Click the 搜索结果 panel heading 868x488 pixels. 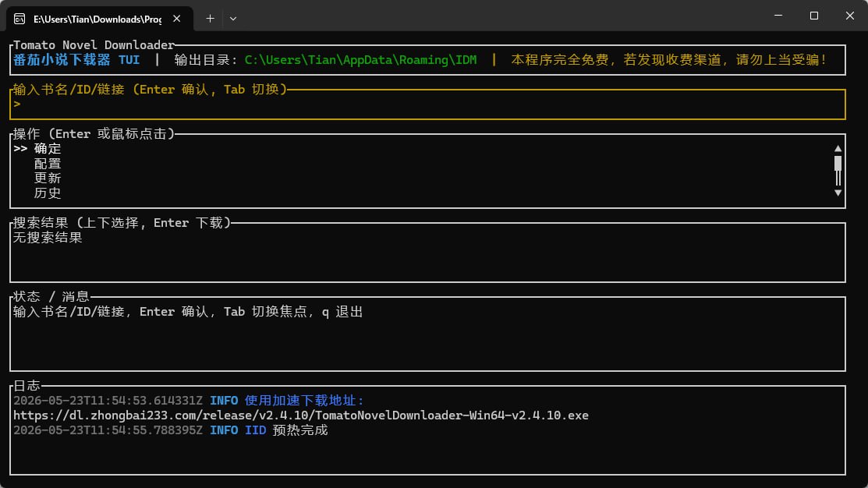(x=122, y=223)
